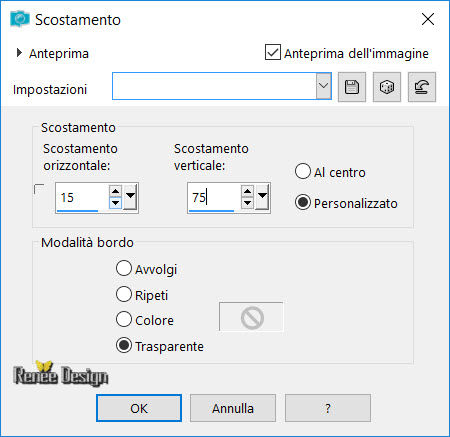The width and height of the screenshot is (450, 437).
Task: Select the Al centro radio button
Action: [303, 171]
